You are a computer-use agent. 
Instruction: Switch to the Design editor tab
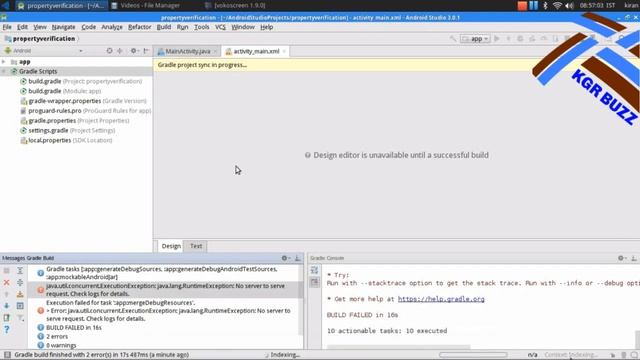(x=171, y=246)
